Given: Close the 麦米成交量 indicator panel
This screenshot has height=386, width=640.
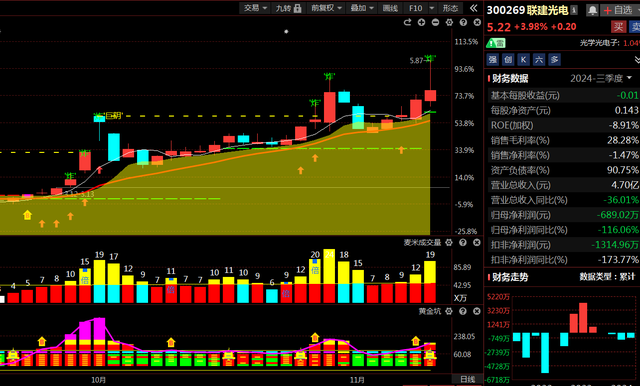Looking at the screenshot, I should (477, 243).
